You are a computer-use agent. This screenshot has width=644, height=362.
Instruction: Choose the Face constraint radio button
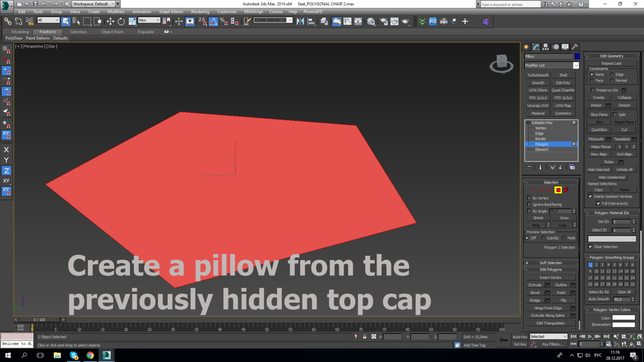592,80
